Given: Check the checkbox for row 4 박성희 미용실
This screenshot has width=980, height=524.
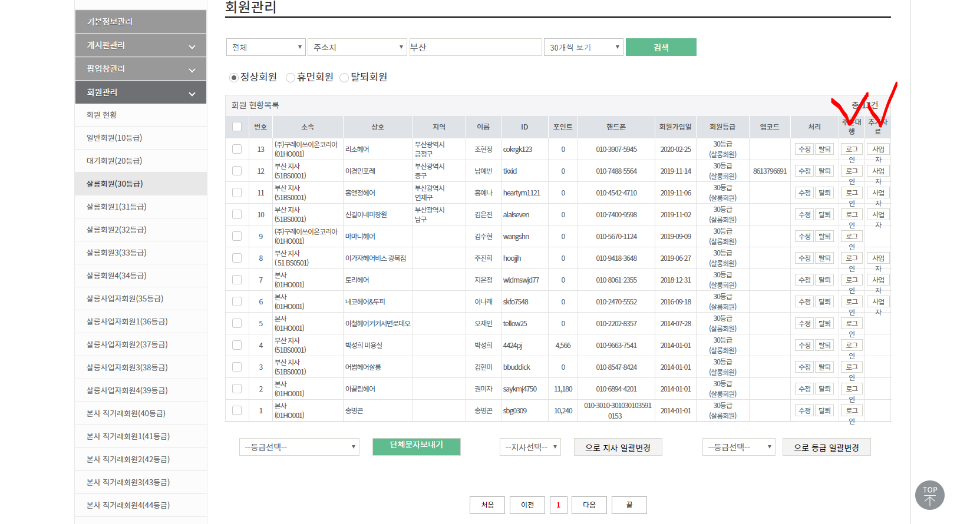Looking at the screenshot, I should (x=237, y=345).
